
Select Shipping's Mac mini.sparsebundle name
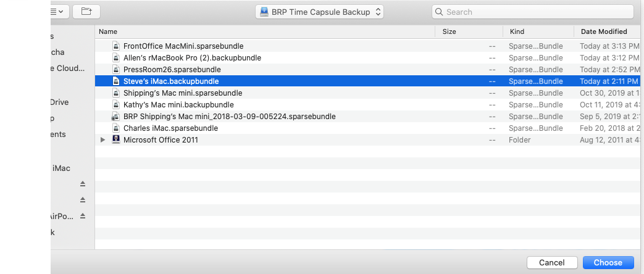pos(183,93)
